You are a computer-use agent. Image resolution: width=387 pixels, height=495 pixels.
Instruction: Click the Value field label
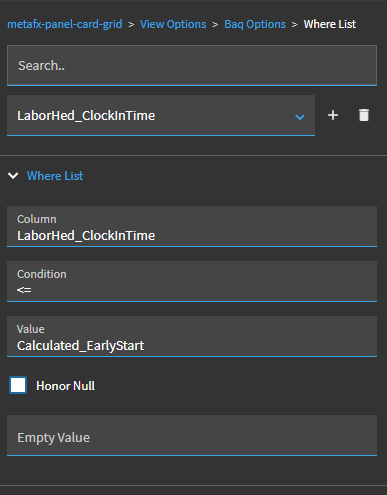click(x=31, y=329)
